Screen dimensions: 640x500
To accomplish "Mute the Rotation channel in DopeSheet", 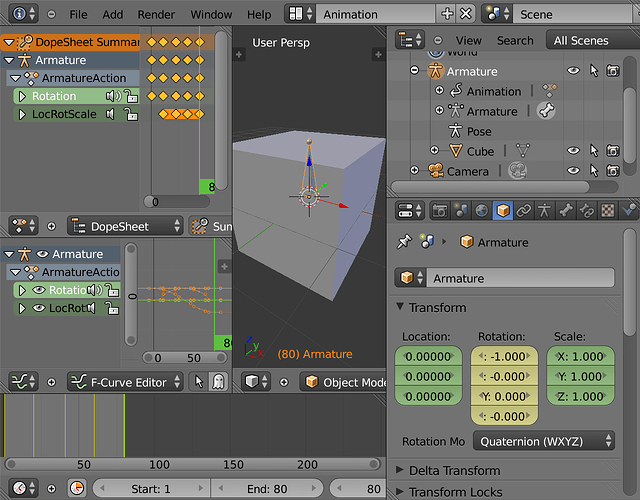I will pos(113,96).
